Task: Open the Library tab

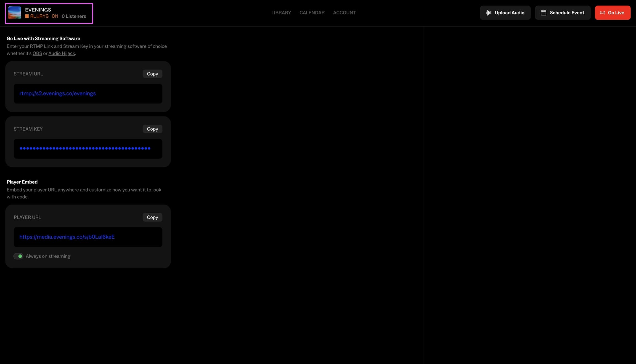Action: coord(281,13)
